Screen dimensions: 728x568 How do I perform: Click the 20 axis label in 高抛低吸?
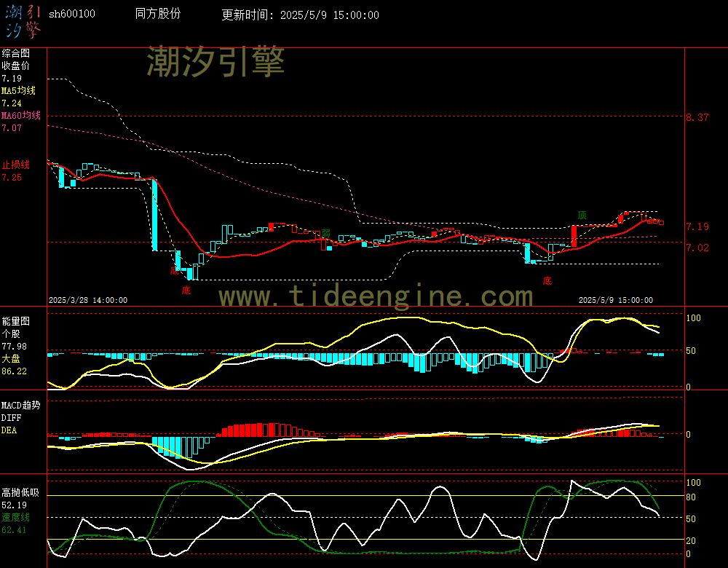(691, 540)
